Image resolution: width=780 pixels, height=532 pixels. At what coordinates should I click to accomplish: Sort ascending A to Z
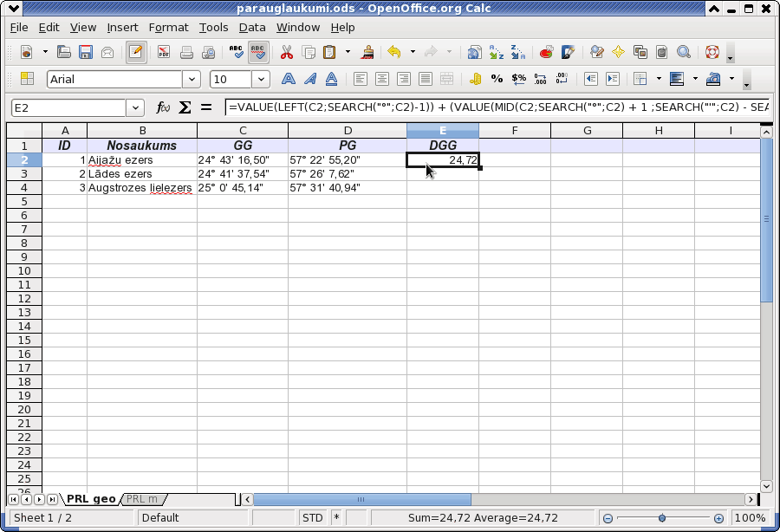pos(497,52)
